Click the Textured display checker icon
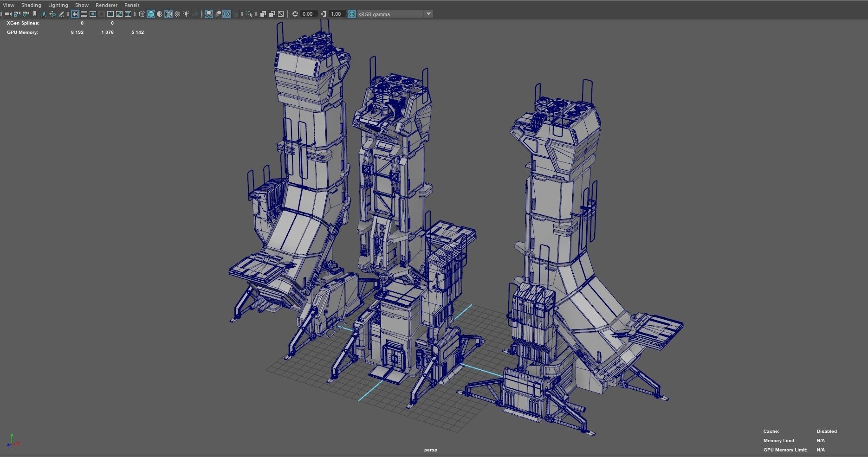This screenshot has width=868, height=457. coord(177,14)
